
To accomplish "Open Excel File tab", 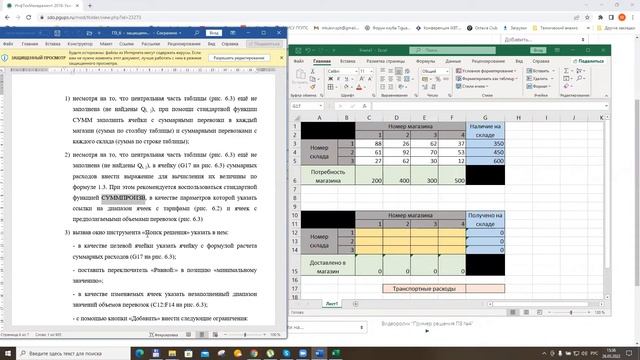I will click(x=299, y=61).
